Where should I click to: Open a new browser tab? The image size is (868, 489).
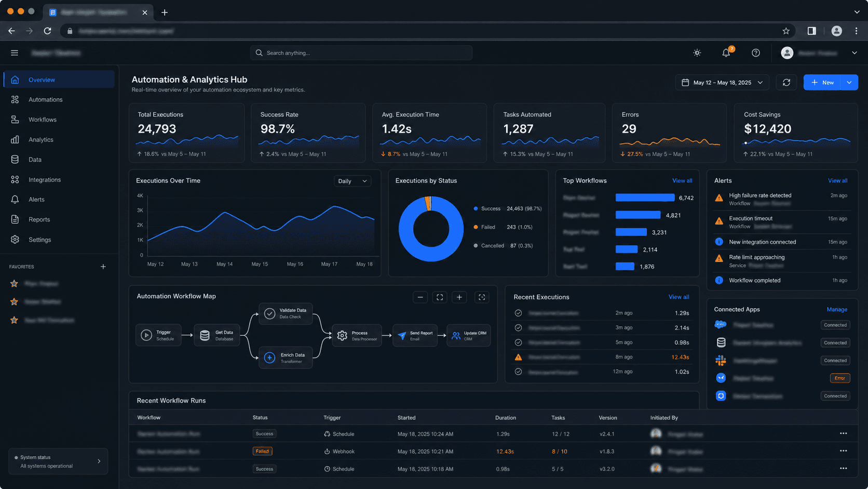point(165,12)
